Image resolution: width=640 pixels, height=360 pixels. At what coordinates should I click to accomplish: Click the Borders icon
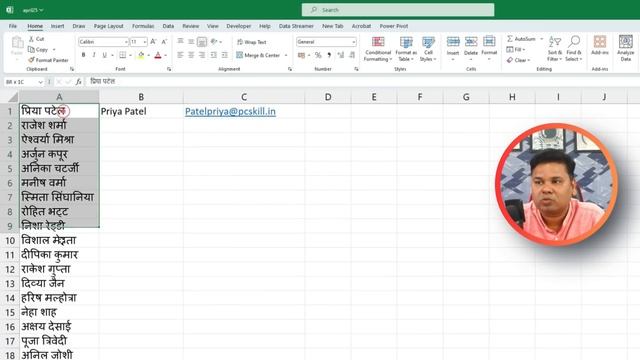coord(122,55)
